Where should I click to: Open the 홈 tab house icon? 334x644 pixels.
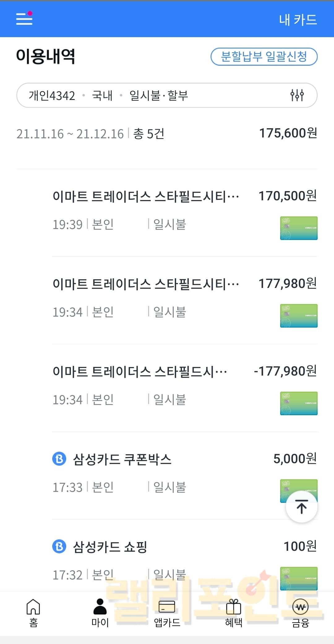pyautogui.click(x=33, y=607)
